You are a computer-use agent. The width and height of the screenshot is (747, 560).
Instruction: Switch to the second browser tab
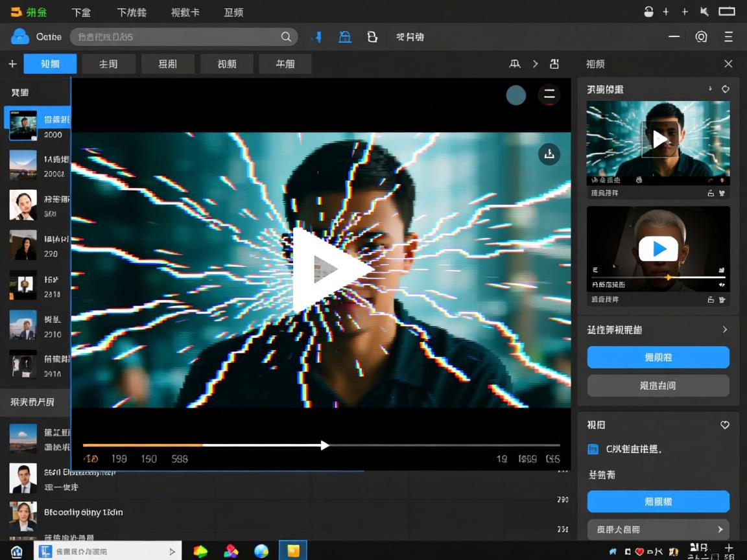click(x=109, y=64)
